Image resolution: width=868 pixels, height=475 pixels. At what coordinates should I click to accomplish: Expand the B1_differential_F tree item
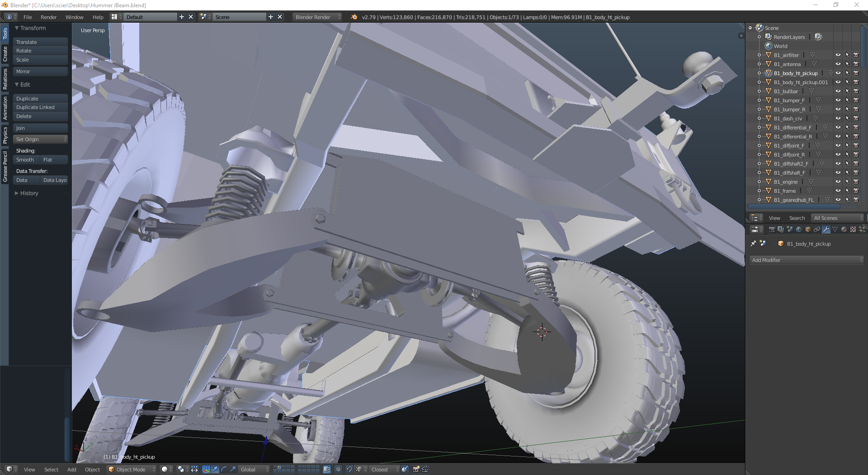[759, 128]
